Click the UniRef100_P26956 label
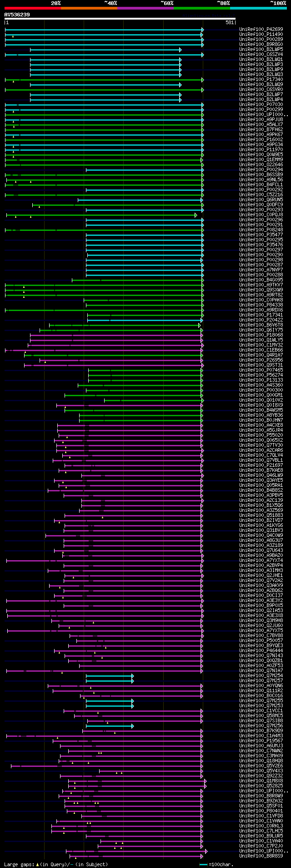Image resolution: width=291 pixels, height=868 pixels. (x=261, y=360)
